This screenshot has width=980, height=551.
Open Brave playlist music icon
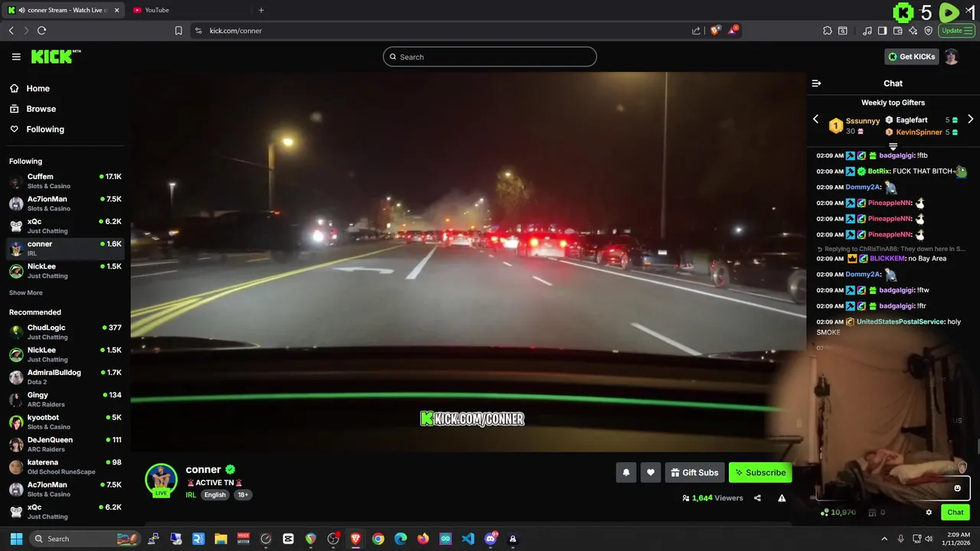point(867,31)
